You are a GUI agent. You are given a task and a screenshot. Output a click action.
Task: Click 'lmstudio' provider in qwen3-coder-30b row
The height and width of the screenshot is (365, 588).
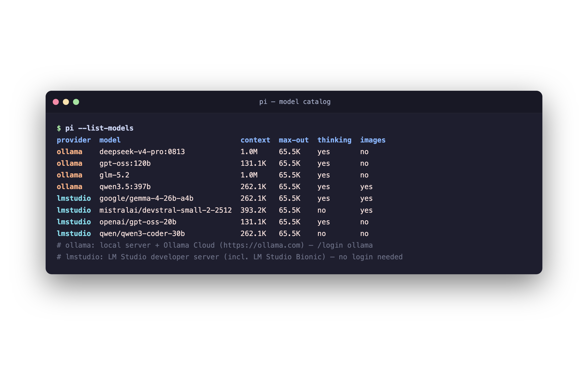tap(74, 234)
